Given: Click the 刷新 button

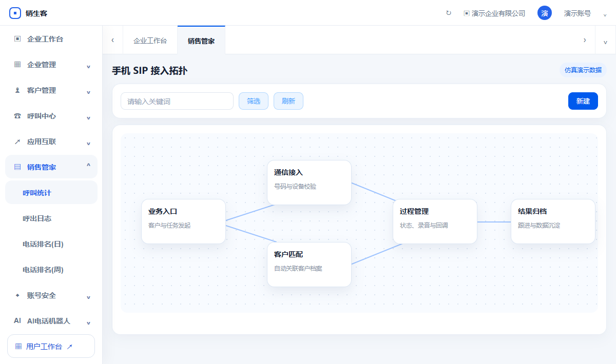Looking at the screenshot, I should coord(288,101).
